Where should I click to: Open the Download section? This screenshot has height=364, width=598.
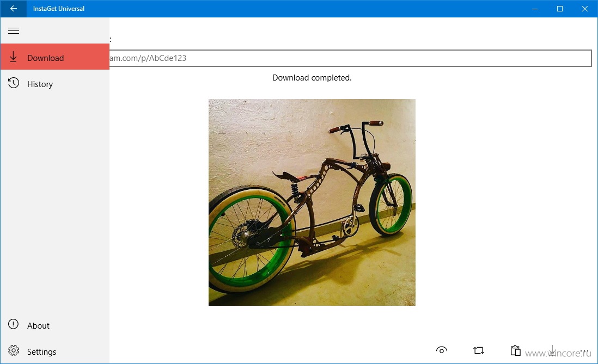click(x=55, y=57)
